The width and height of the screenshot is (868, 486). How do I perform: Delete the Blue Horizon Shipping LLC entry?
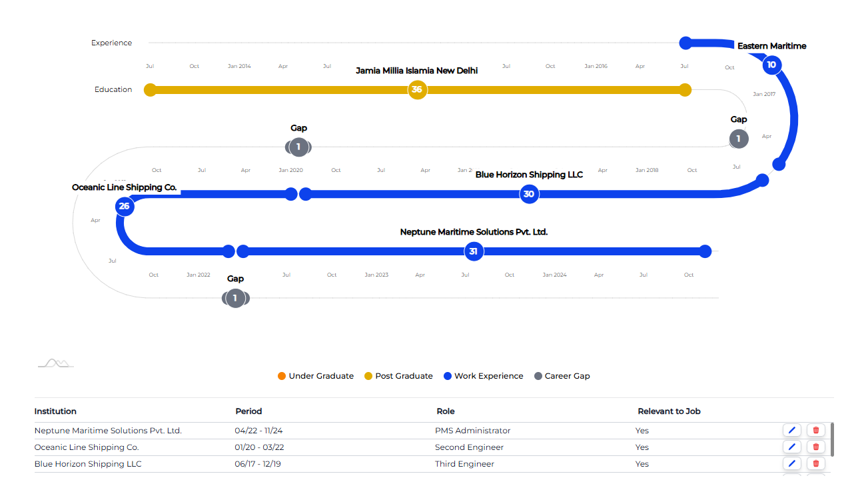(x=815, y=463)
